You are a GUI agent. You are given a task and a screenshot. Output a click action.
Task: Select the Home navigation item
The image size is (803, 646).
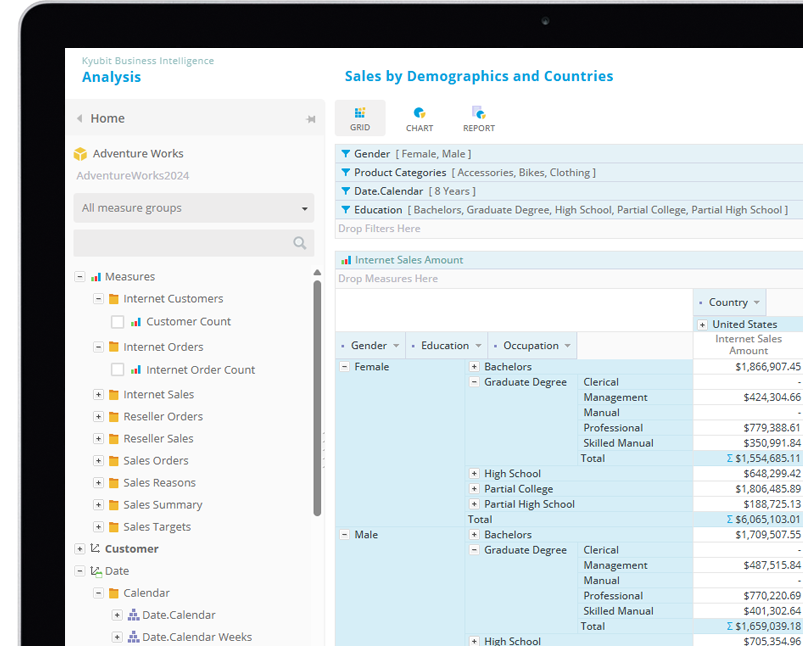(106, 118)
